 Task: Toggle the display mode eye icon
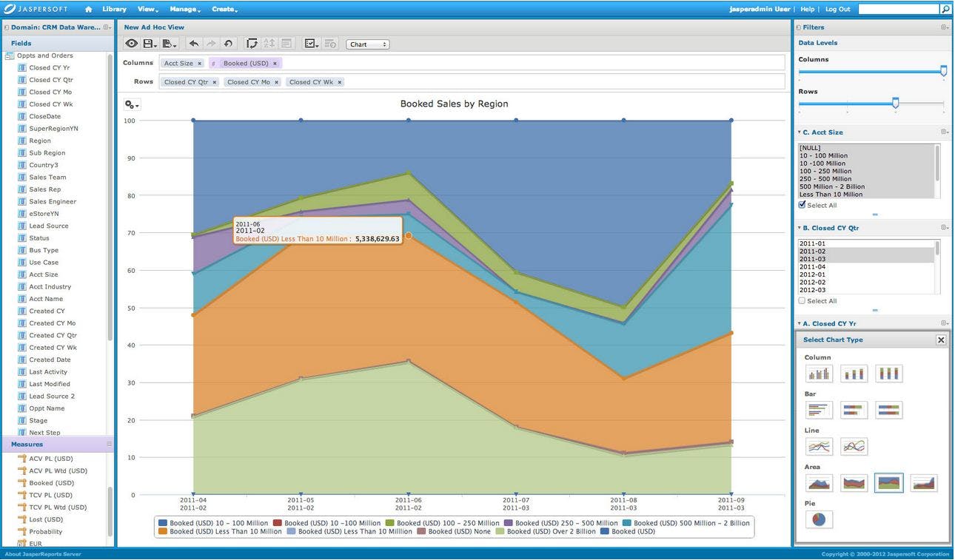coord(131,43)
